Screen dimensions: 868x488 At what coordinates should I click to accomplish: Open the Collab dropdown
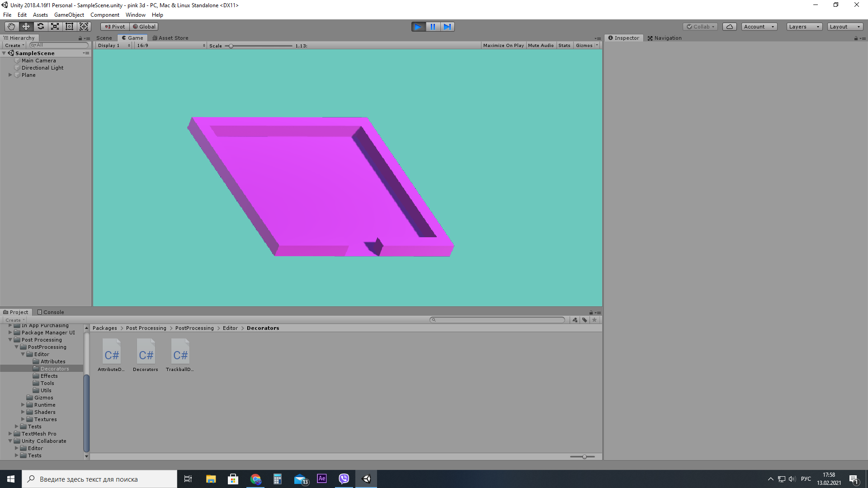click(700, 27)
